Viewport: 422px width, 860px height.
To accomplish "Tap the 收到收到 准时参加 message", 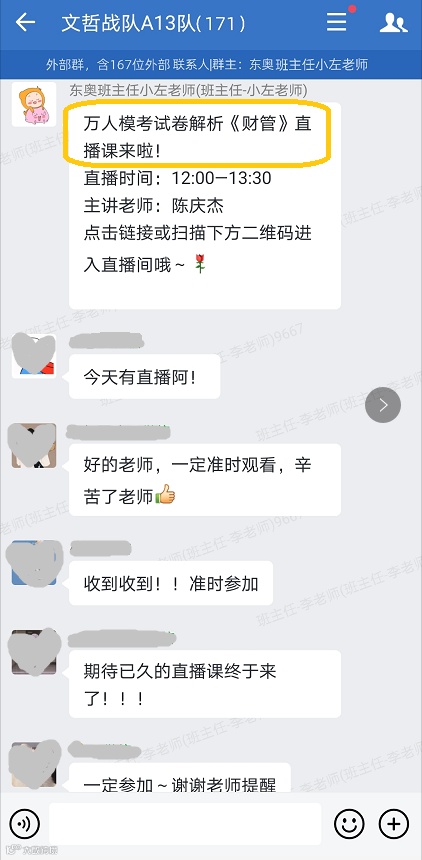I will (171, 584).
